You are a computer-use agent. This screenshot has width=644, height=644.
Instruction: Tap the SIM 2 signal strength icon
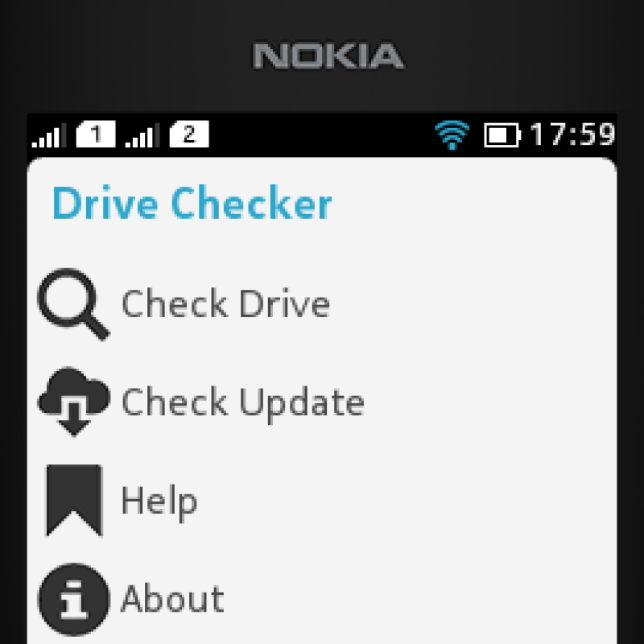142,134
